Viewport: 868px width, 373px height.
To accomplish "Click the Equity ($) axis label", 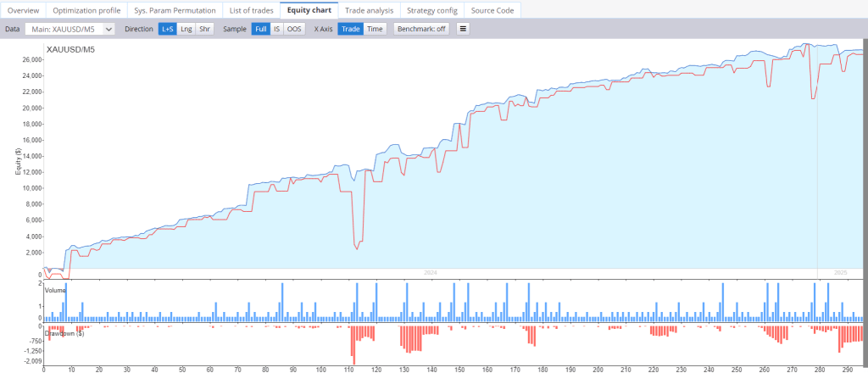I will [19, 164].
